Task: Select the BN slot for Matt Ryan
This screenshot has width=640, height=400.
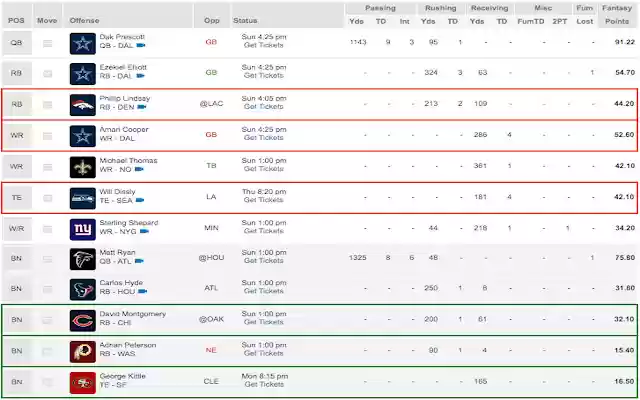Action: [x=17, y=259]
